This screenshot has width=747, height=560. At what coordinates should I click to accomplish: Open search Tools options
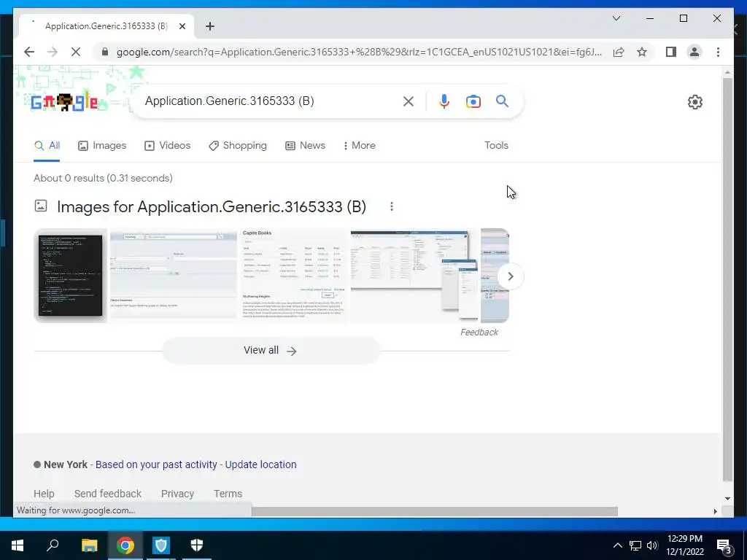[x=496, y=146]
